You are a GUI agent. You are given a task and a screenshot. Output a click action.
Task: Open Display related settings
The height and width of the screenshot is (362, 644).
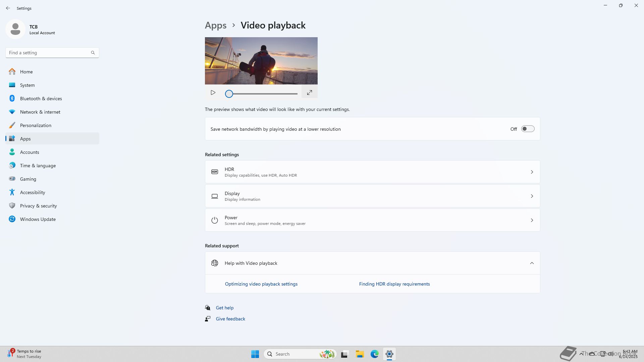tap(372, 196)
